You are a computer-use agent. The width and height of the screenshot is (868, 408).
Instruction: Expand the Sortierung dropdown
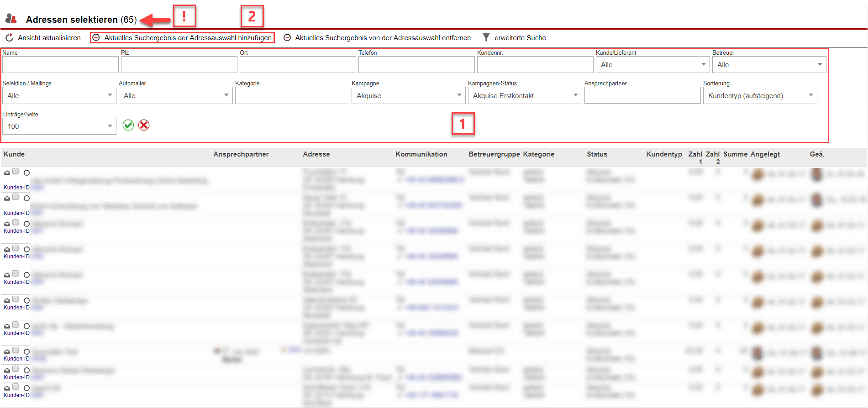760,95
